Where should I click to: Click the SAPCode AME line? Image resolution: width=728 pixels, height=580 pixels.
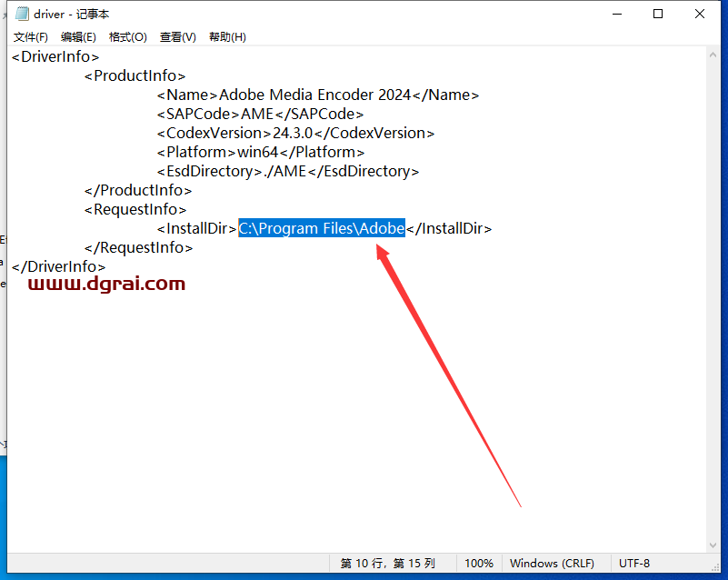260,114
